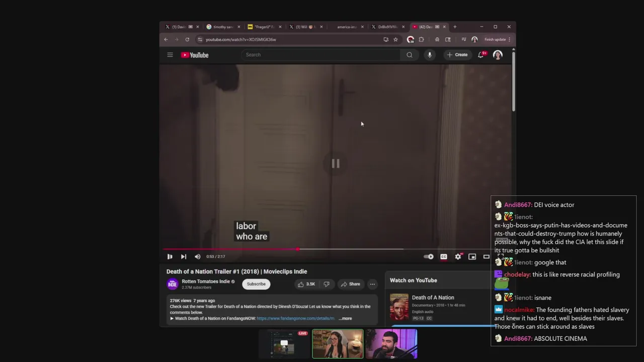The width and height of the screenshot is (644, 362).
Task: Like the video (3.5K)
Action: click(x=306, y=284)
